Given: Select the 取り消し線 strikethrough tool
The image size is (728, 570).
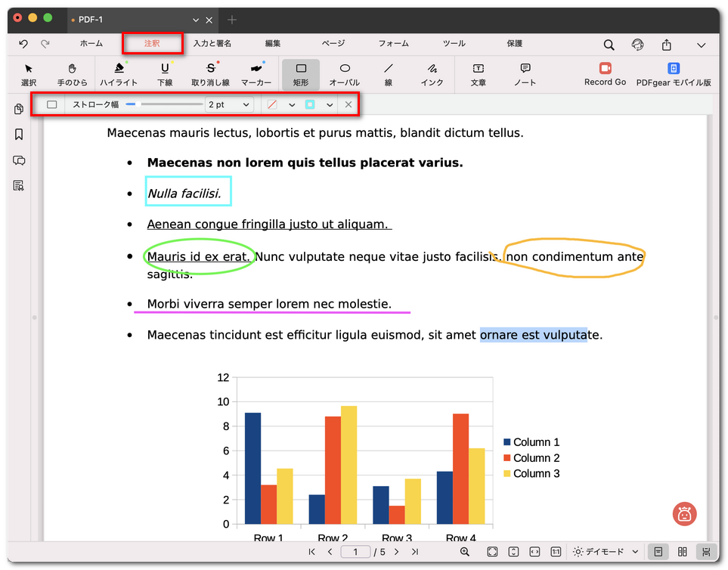Looking at the screenshot, I should (x=210, y=74).
